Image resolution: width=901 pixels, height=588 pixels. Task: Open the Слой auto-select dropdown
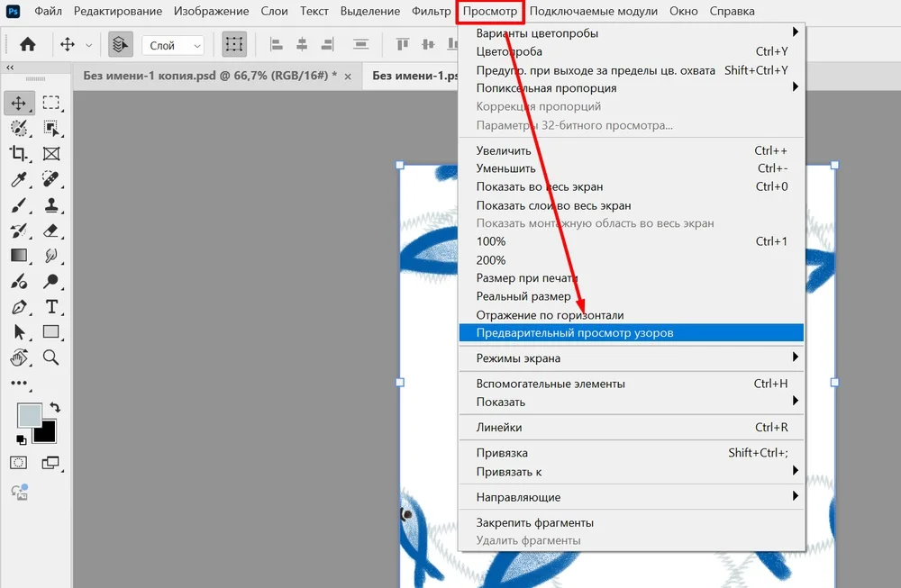(x=173, y=45)
